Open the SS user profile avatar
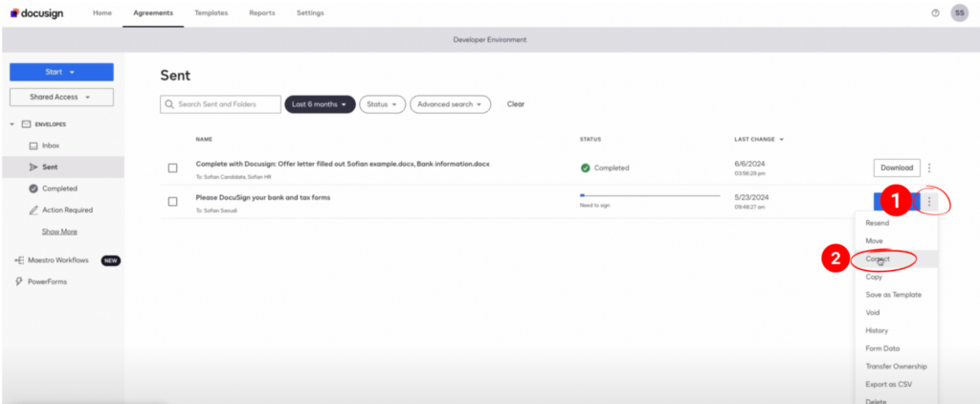980x404 pixels. pyautogui.click(x=959, y=13)
